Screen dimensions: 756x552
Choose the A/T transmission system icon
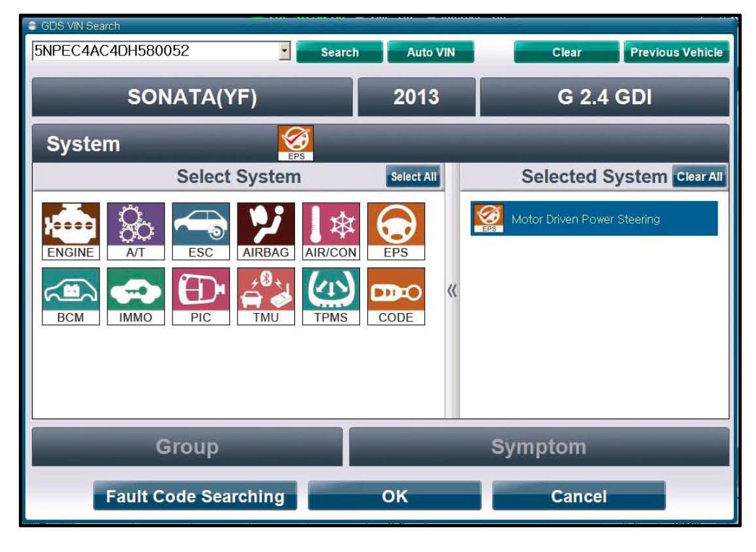tap(135, 231)
